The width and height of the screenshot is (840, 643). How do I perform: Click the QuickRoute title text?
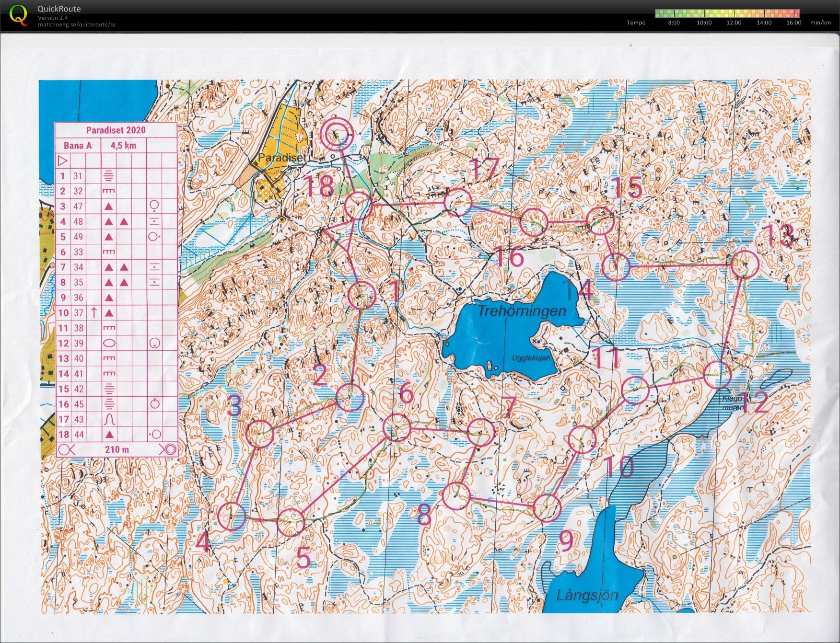(59, 9)
